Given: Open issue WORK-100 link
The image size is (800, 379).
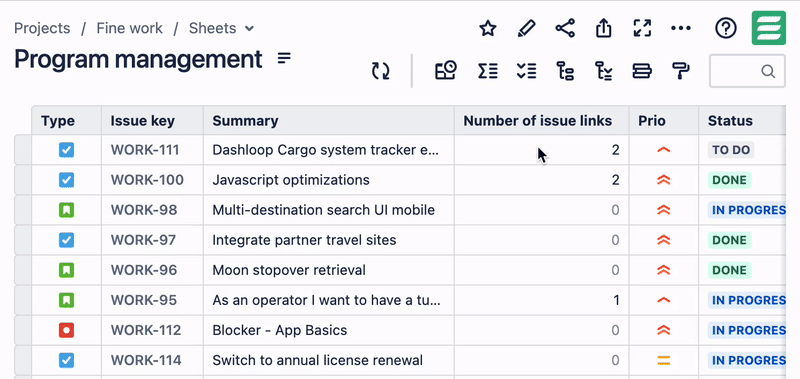Looking at the screenshot, I should [147, 180].
